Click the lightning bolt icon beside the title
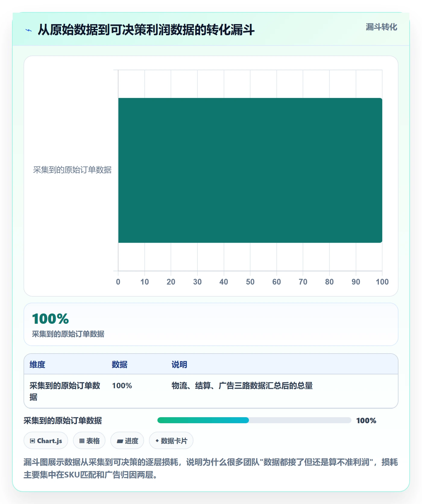The height and width of the screenshot is (504, 422). [x=29, y=30]
